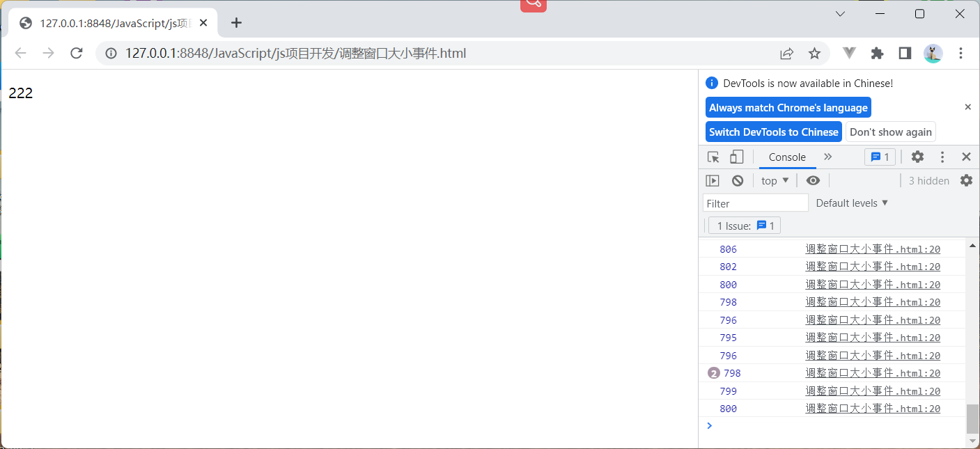Toggle the device toolbar icon
The height and width of the screenshot is (449, 980).
point(736,157)
